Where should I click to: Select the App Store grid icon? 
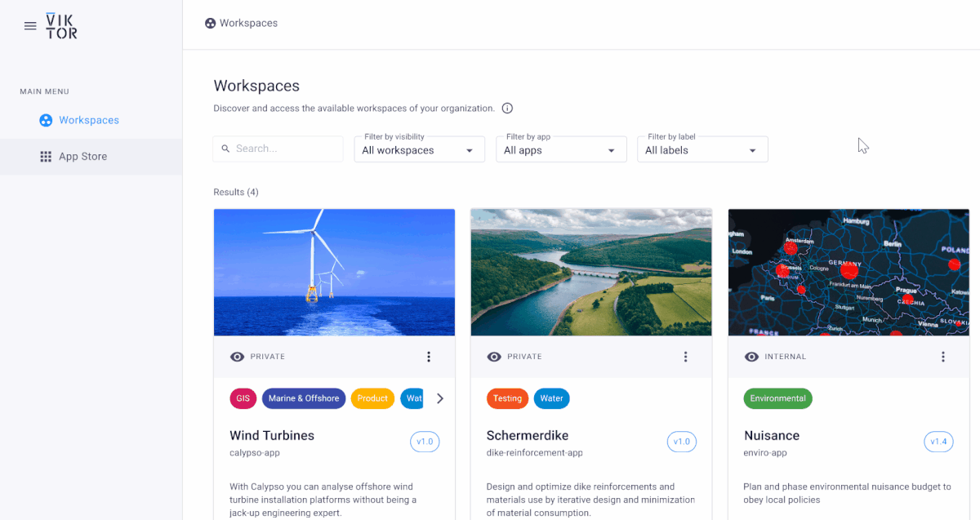[47, 156]
